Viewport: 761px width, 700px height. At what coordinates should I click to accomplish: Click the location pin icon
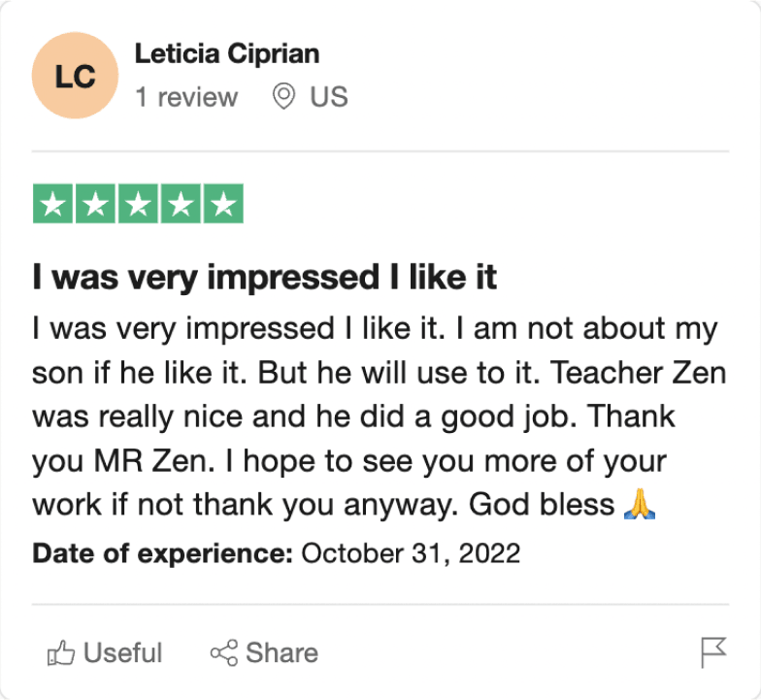(x=283, y=96)
